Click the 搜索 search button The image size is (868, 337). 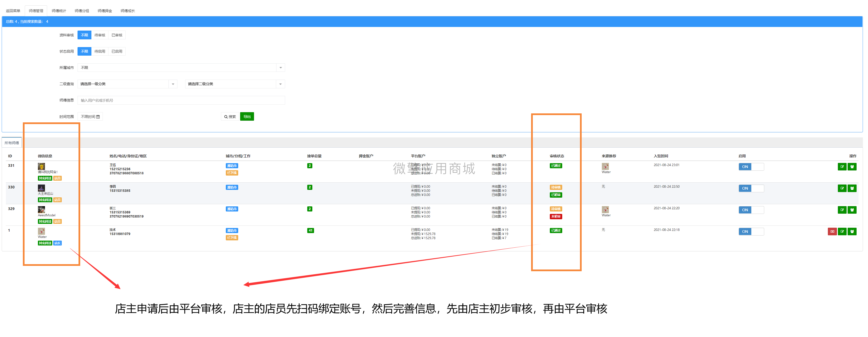tap(230, 117)
